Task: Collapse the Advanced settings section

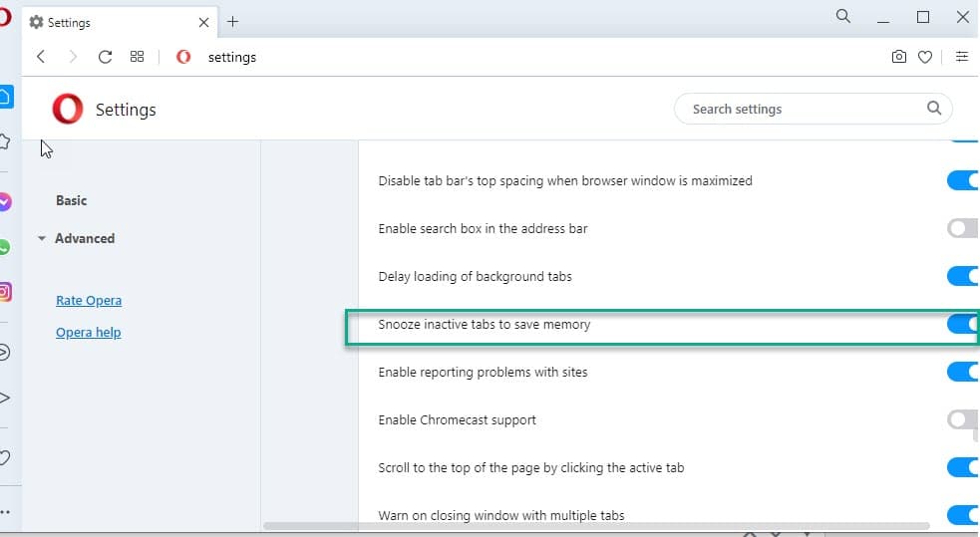Action: (x=42, y=239)
